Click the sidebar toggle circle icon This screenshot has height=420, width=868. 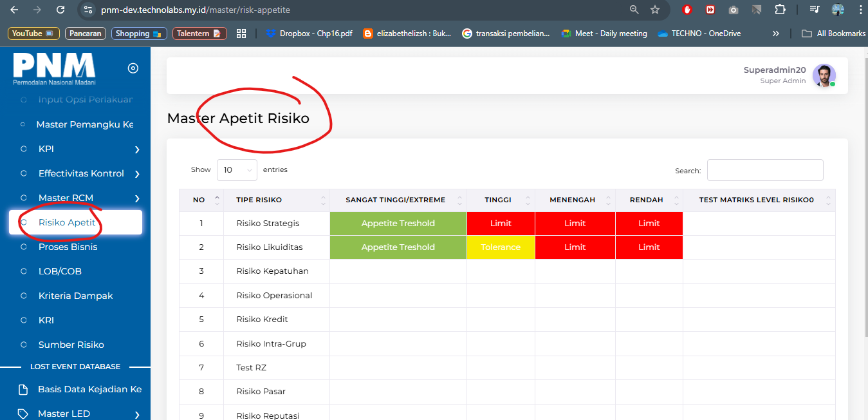coord(133,68)
